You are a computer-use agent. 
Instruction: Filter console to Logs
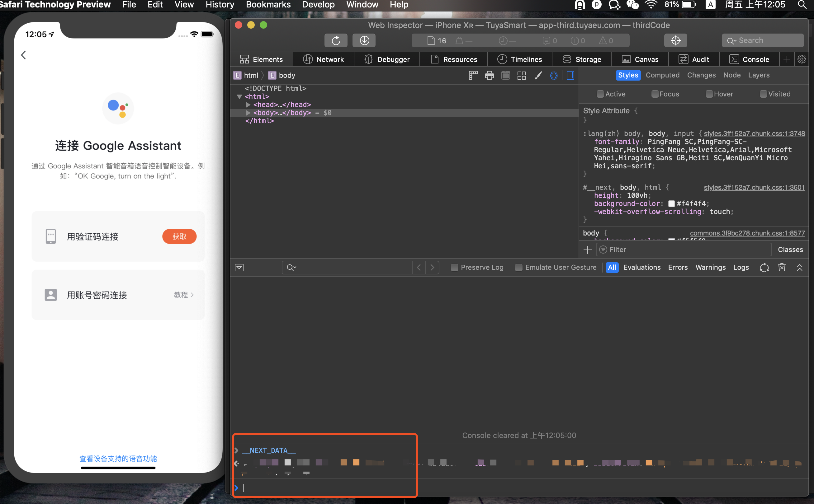[x=741, y=267]
